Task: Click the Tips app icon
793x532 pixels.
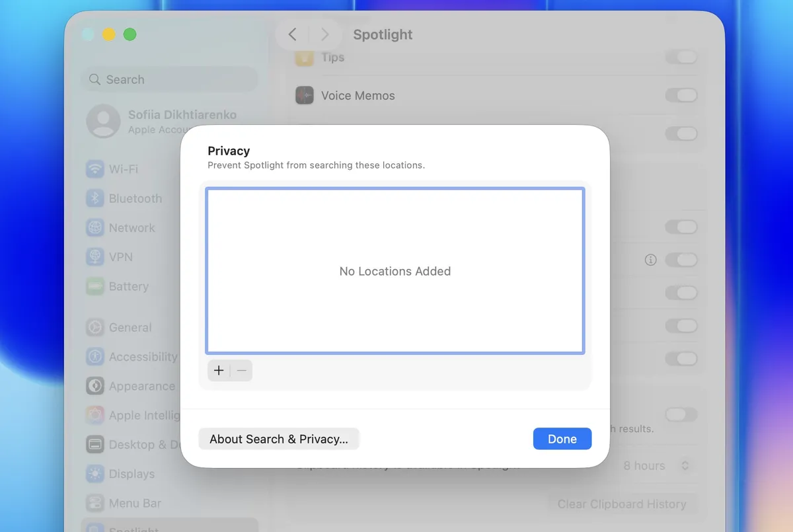Action: coord(304,57)
